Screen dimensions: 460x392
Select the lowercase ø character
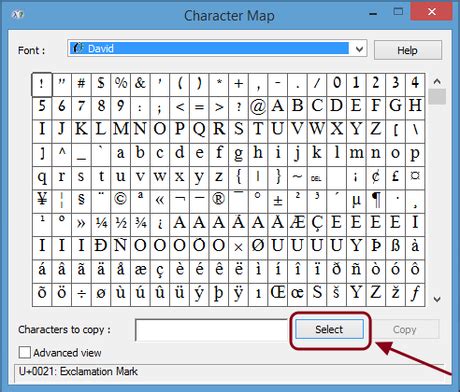point(101,295)
